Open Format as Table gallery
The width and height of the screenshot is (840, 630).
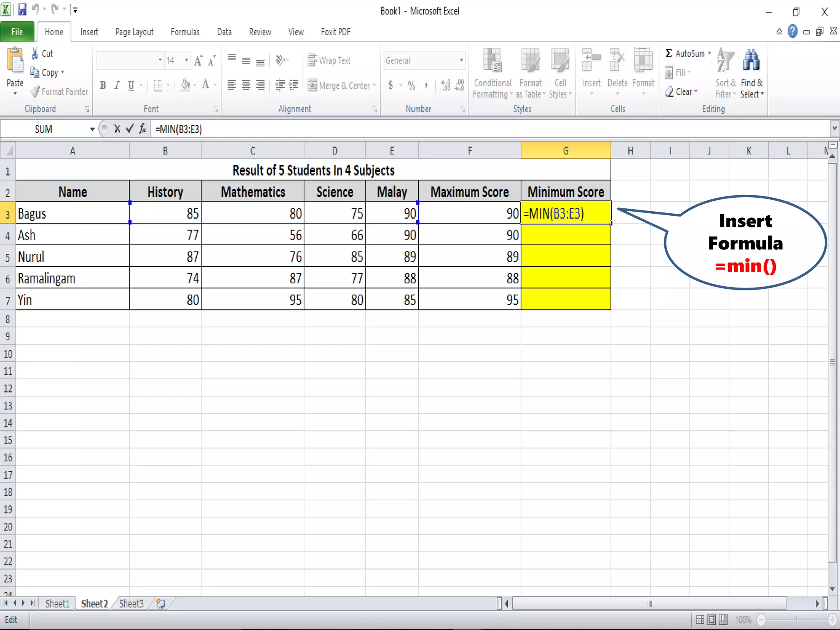530,73
